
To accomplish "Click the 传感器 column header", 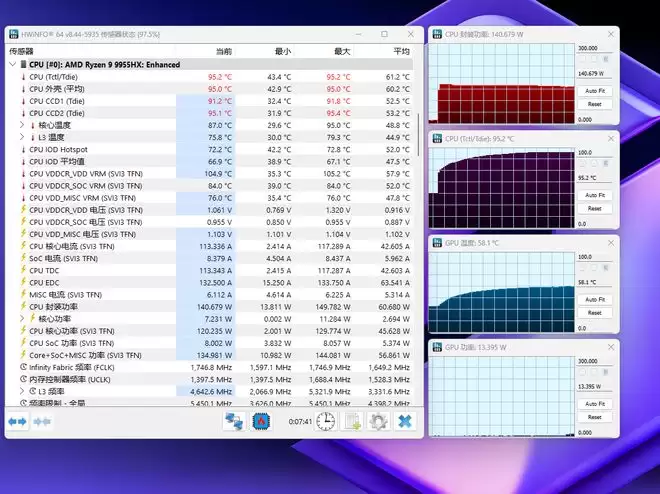I will 21,51.
